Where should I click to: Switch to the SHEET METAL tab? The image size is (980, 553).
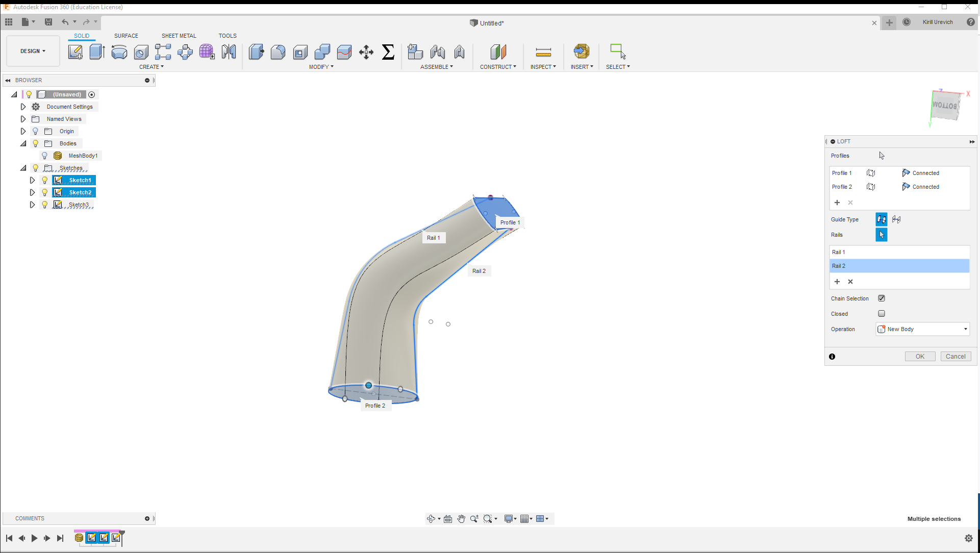click(179, 36)
